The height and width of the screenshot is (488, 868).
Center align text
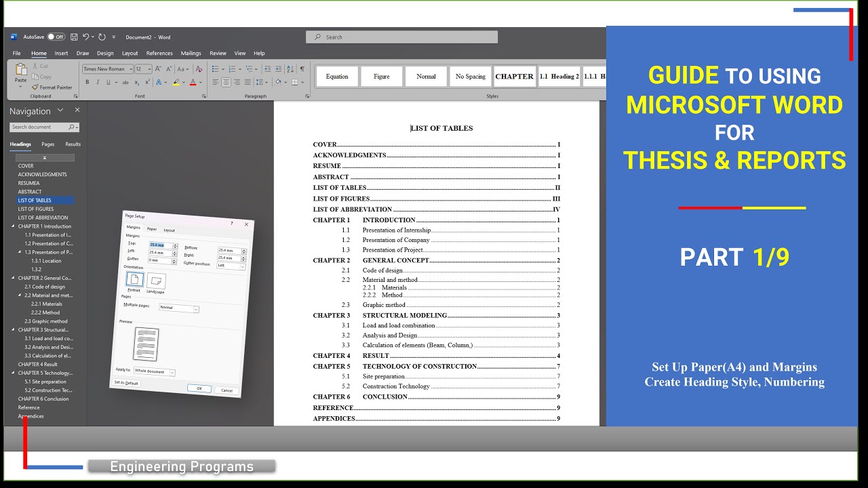click(226, 82)
